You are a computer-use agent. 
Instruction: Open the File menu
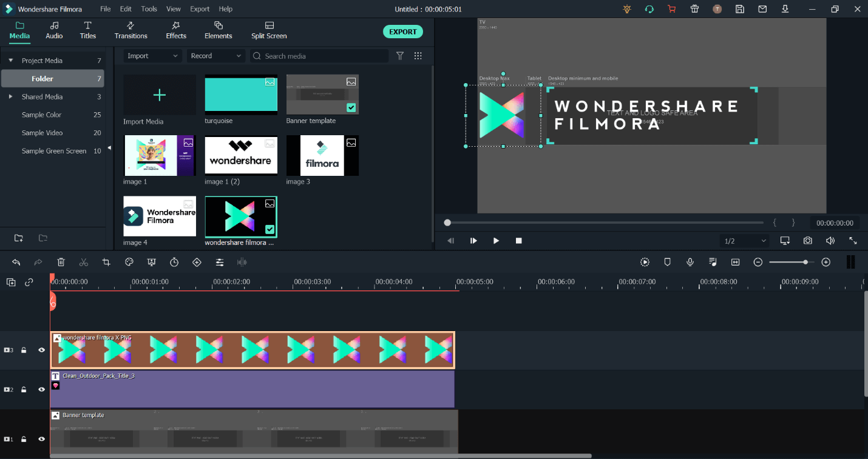tap(106, 9)
